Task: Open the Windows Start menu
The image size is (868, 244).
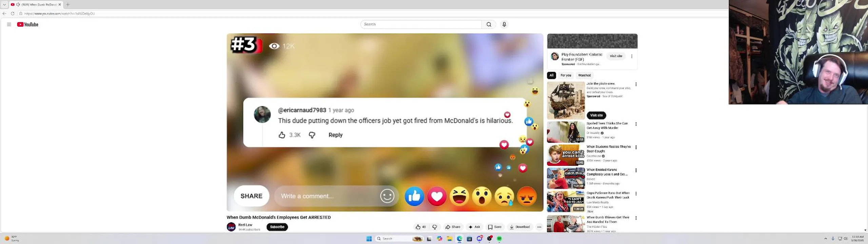Action: pyautogui.click(x=369, y=239)
